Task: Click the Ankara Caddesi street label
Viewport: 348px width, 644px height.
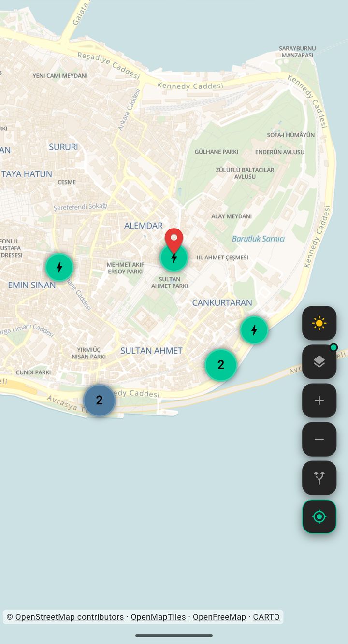Action: pyautogui.click(x=129, y=110)
